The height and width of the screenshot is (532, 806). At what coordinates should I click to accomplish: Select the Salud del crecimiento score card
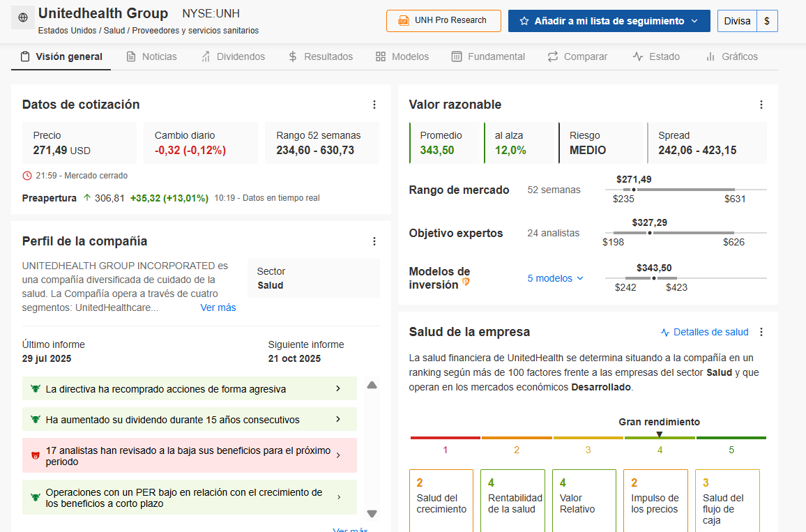[441, 501]
